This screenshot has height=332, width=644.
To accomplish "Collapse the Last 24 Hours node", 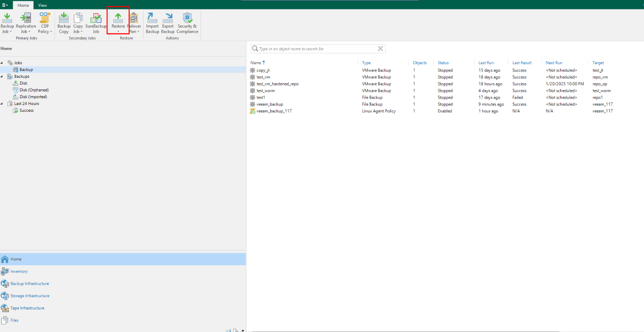I will [x=2, y=104].
